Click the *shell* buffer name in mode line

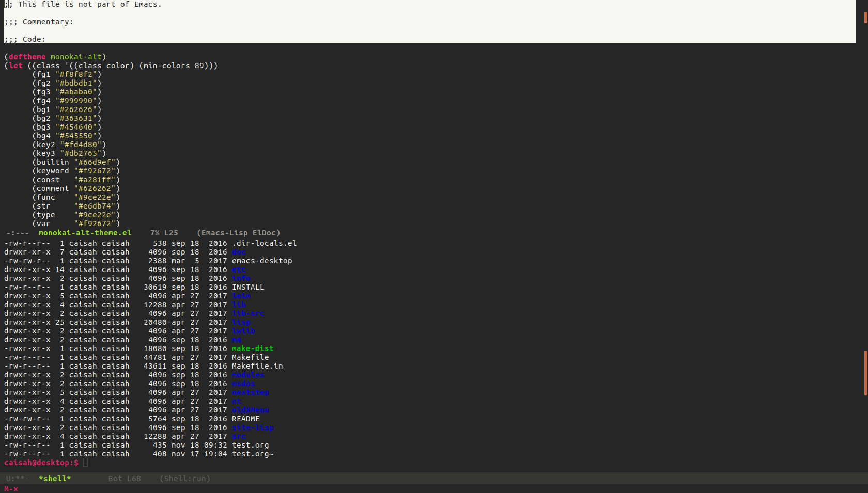click(x=55, y=479)
